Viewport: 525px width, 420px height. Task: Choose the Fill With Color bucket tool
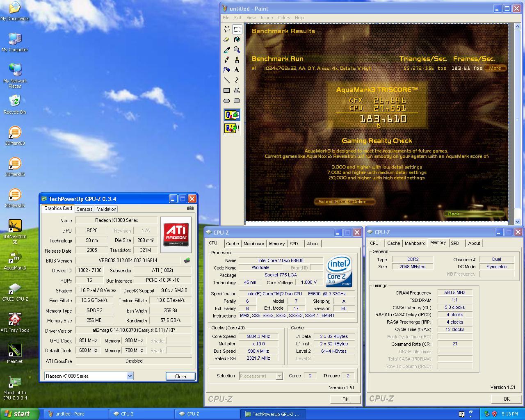coord(237,39)
